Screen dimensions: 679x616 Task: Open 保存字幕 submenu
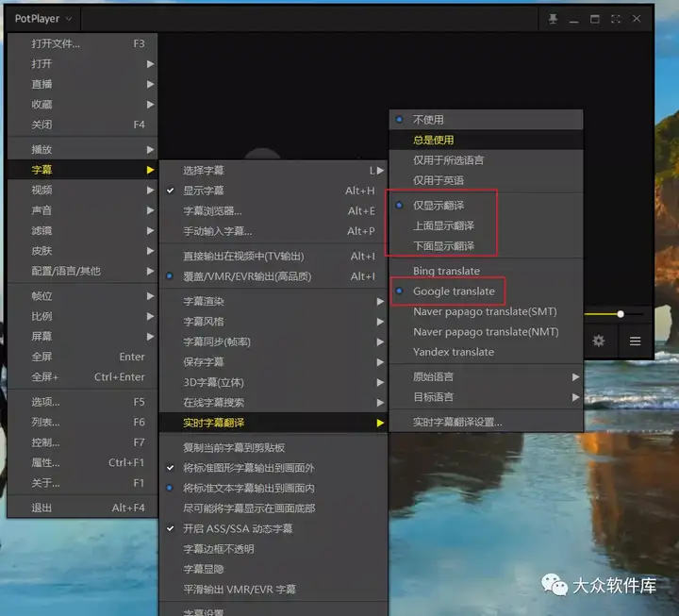click(273, 361)
